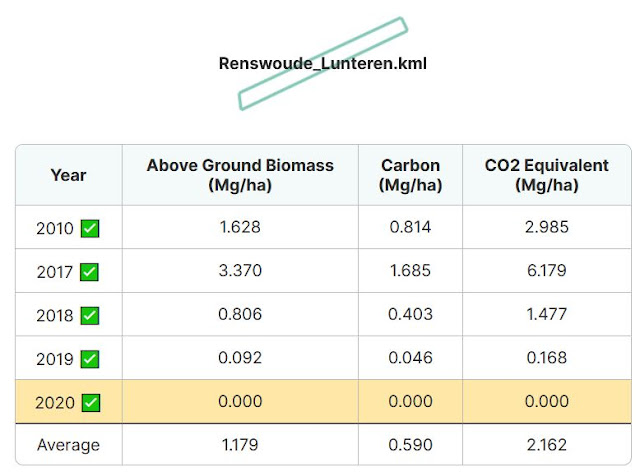Uncheck the 2017 year checkbox
Image resolution: width=640 pixels, height=472 pixels.
pos(89,272)
